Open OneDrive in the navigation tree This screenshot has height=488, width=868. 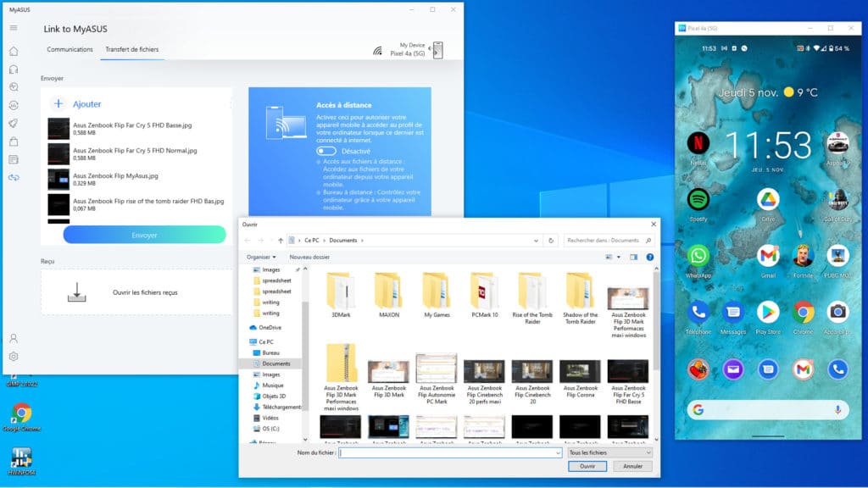(x=270, y=328)
